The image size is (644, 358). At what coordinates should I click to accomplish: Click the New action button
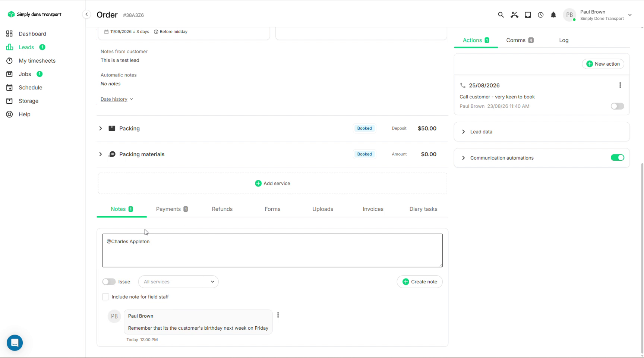coord(603,64)
